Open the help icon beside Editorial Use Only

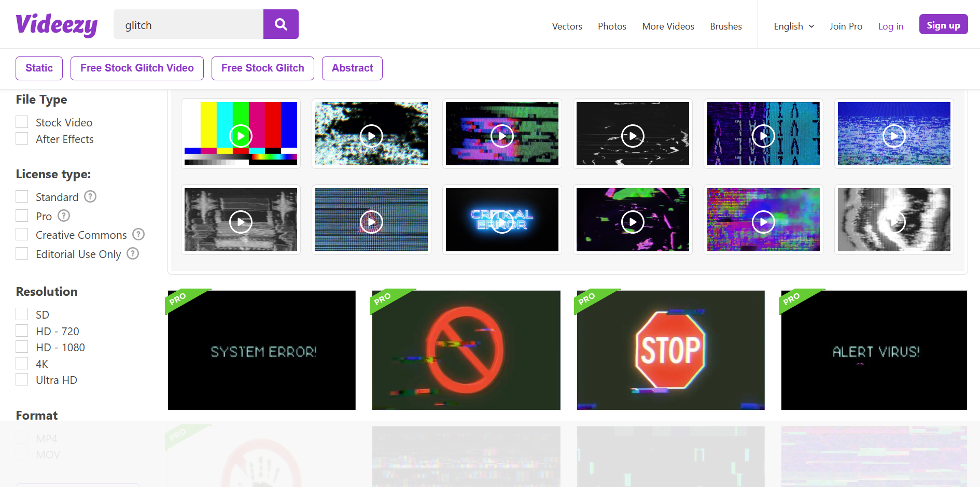(x=132, y=254)
